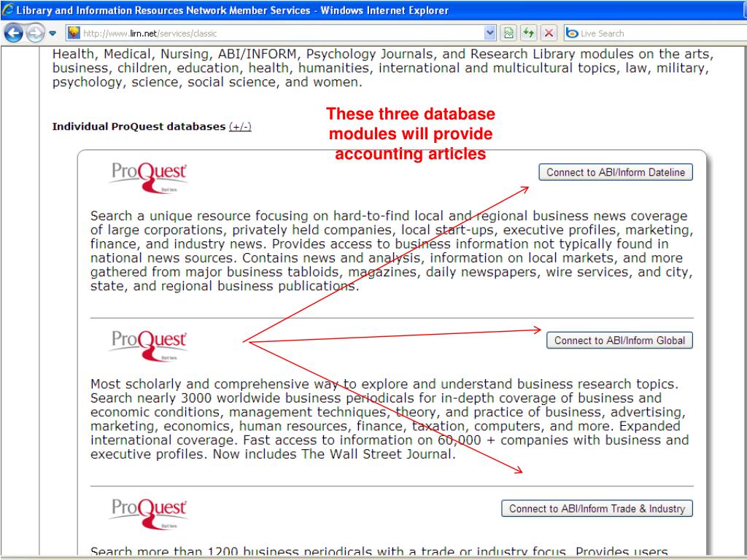Viewport: 747px width, 560px height.
Task: Click the site favicon in address bar
Action: [x=74, y=33]
